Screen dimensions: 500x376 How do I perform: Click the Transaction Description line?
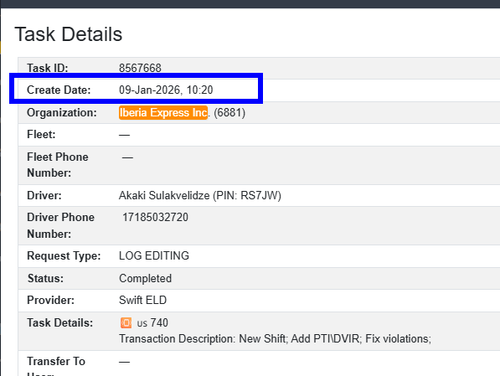click(275, 339)
